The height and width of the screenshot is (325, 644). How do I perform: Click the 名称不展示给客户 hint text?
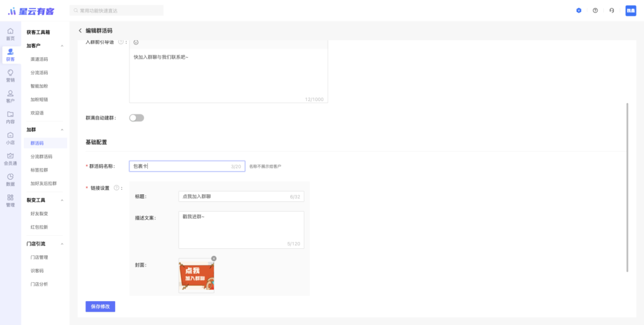[x=265, y=167]
